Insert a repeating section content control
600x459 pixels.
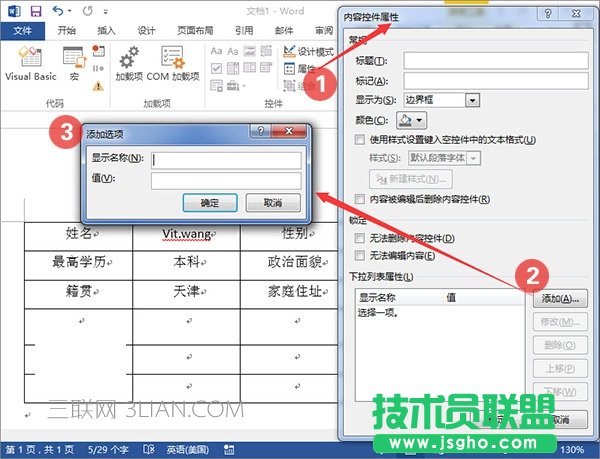coord(216,85)
